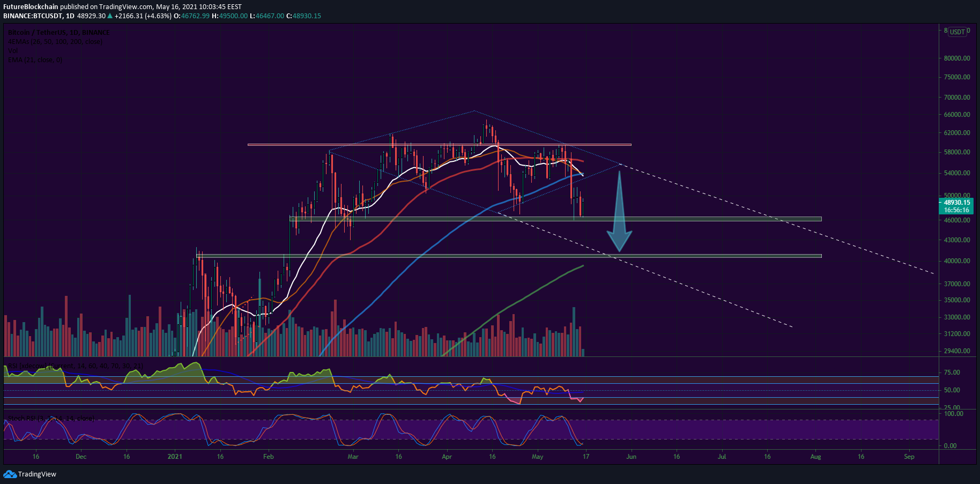Click the 80000.00 price axis label
This screenshot has width=980, height=484.
pos(957,58)
